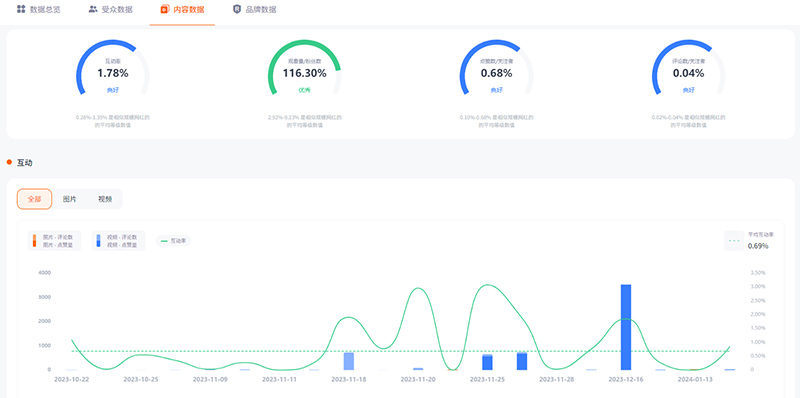Click the people icon beside 受众数据
Image resolution: width=800 pixels, height=398 pixels.
point(93,9)
